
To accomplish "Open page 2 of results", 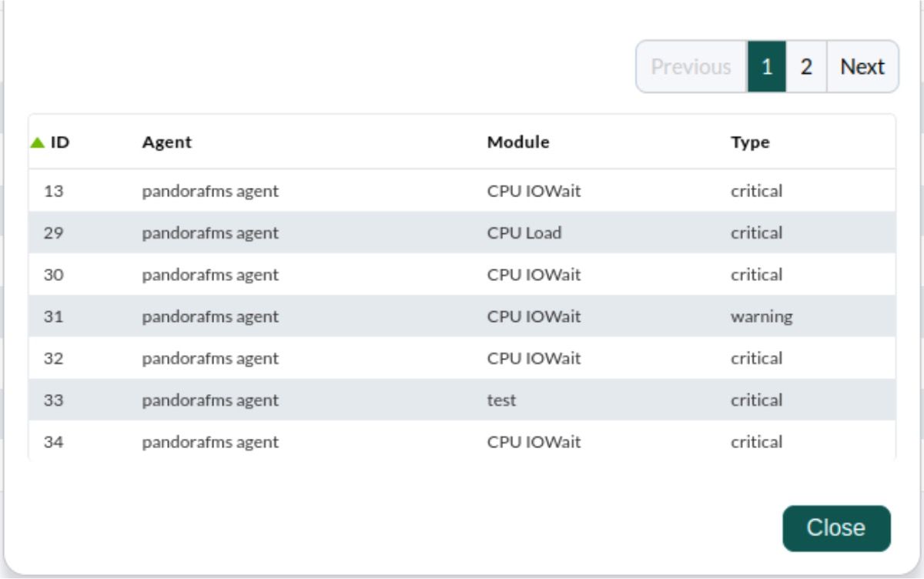I will pos(806,67).
